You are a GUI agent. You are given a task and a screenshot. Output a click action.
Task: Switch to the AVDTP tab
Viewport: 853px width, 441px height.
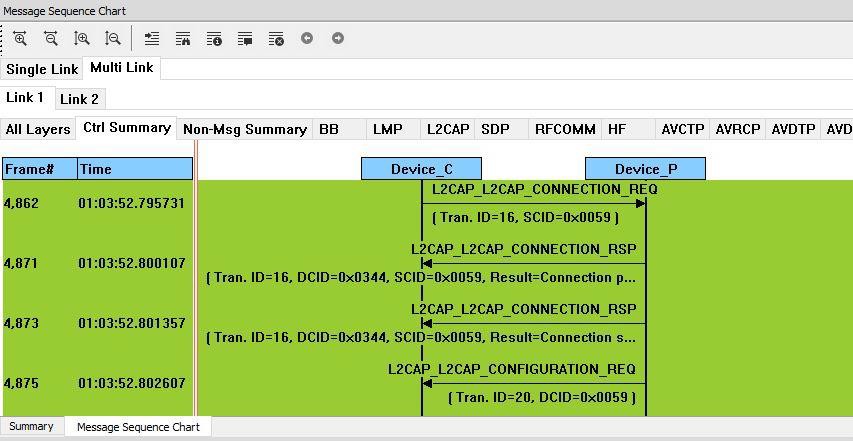tap(793, 129)
